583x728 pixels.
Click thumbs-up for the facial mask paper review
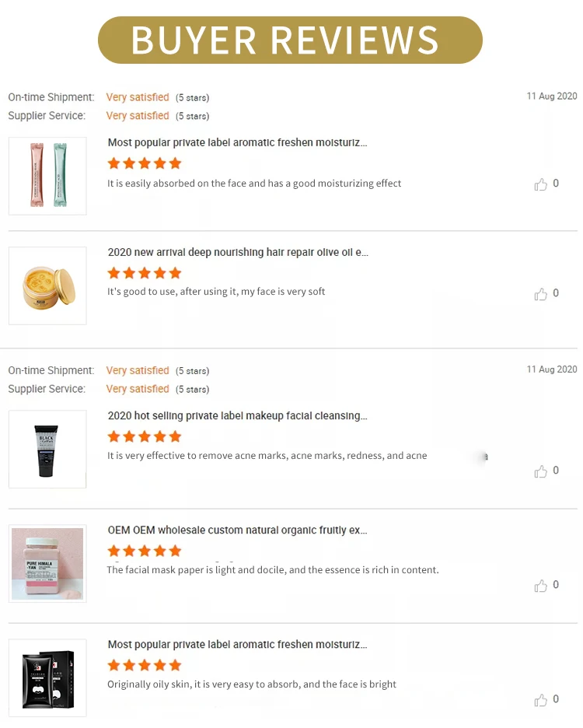pos(540,586)
